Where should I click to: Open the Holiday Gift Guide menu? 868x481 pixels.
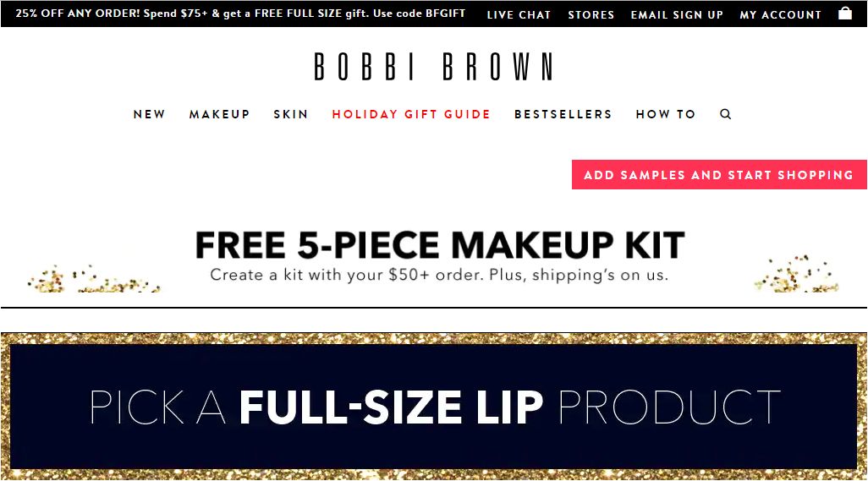[411, 114]
